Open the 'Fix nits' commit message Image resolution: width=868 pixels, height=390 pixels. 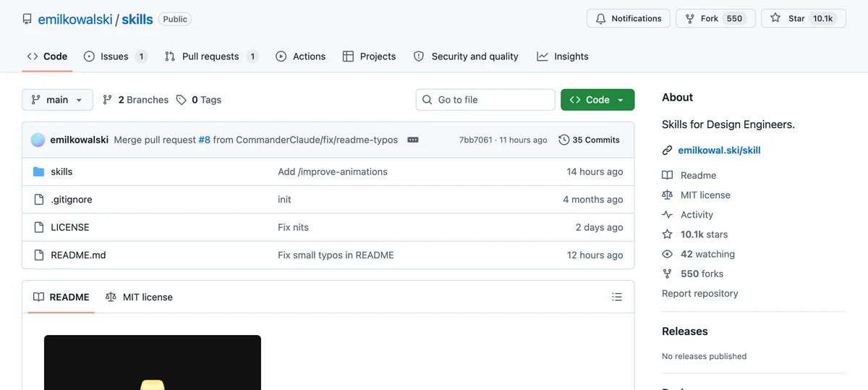click(x=293, y=227)
